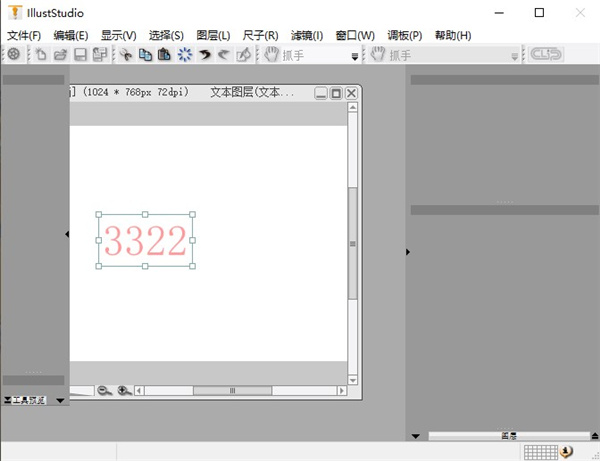Redo action with the grey arrow icon
The image size is (600, 461).
[223, 55]
